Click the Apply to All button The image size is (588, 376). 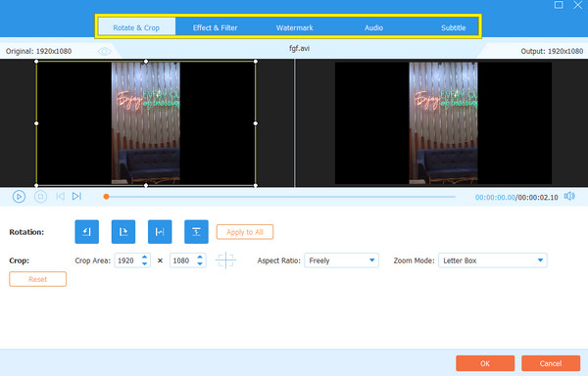[244, 232]
